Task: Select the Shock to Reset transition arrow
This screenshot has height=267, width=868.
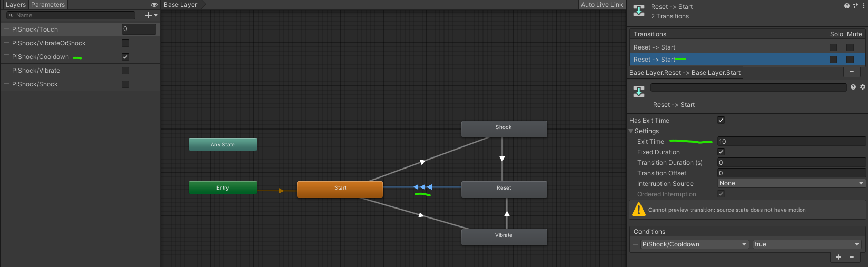Action: tap(502, 159)
